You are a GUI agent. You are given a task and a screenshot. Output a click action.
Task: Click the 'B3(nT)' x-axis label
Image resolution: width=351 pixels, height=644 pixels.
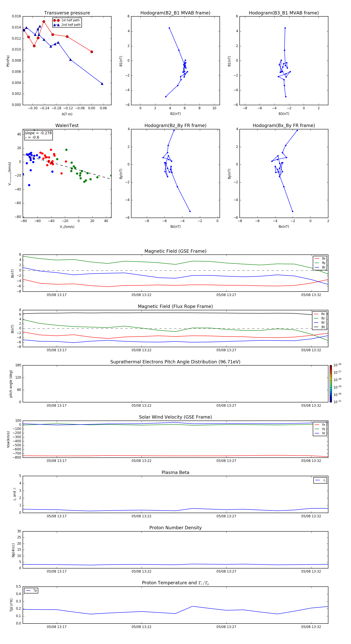pos(284,114)
